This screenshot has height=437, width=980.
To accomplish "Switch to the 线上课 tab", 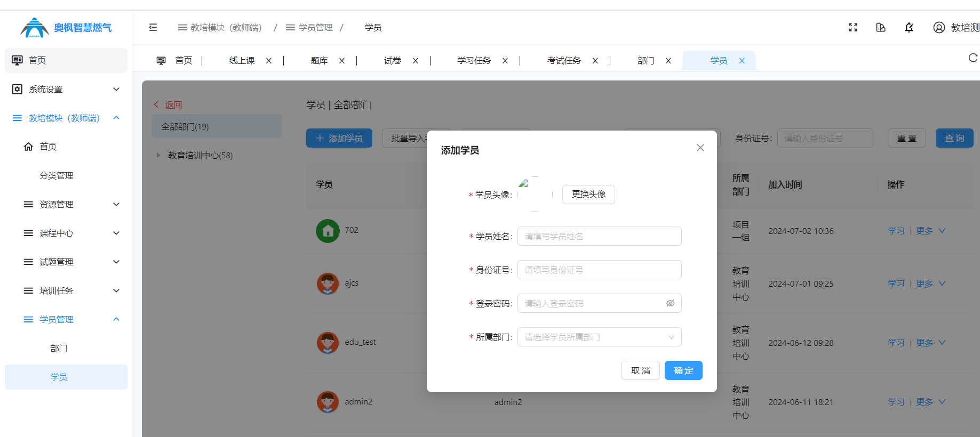I will click(x=242, y=61).
